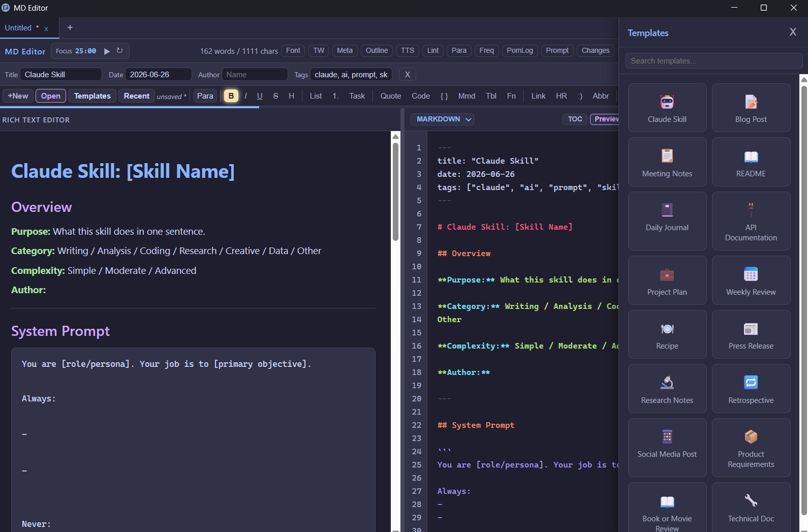The height and width of the screenshot is (532, 808).
Task: Switch to the Untitled document tab
Action: [18, 28]
